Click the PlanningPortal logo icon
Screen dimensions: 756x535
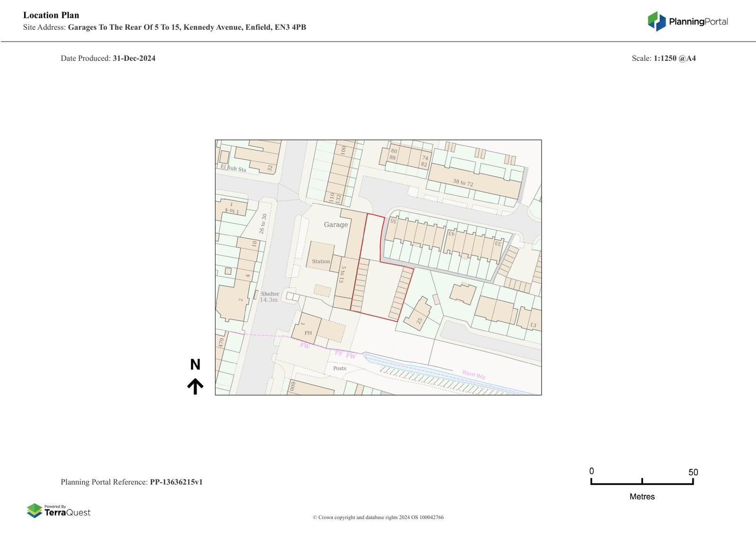[x=656, y=21]
